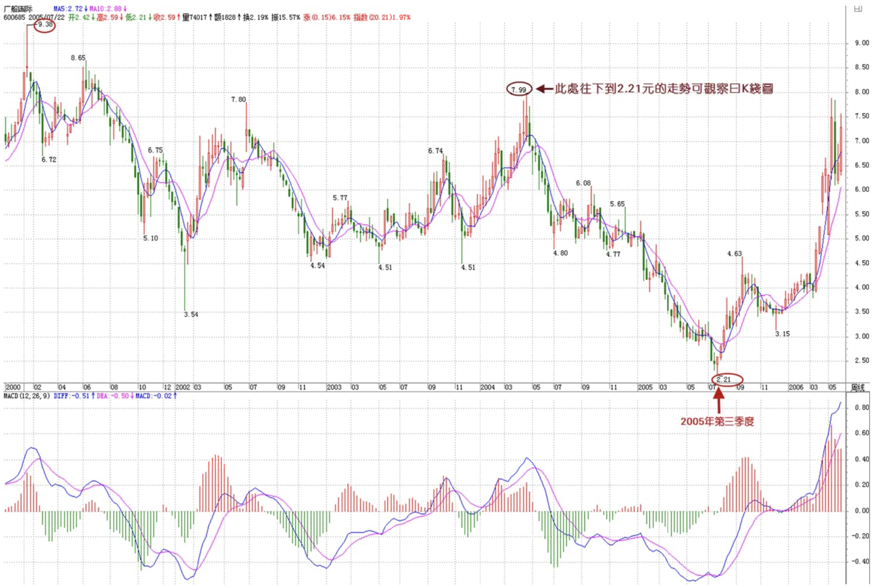877x588 pixels.
Task: Click the circled 2.21 low marker
Action: (726, 379)
